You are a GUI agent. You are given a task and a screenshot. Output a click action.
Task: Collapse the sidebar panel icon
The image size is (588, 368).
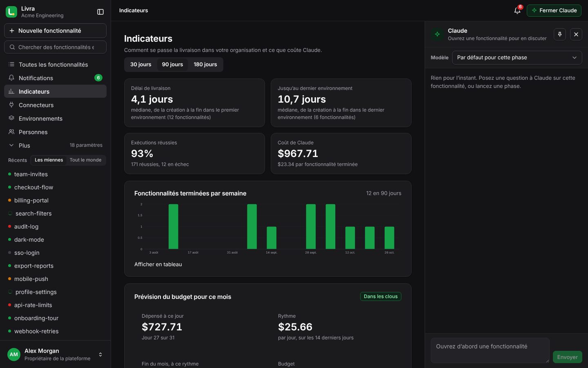click(100, 12)
